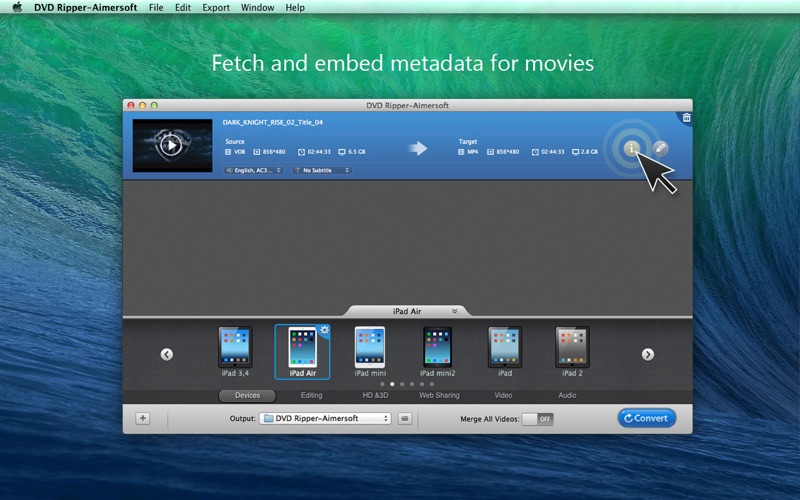Open the English AC3 audio dropdown
The width and height of the screenshot is (800, 500).
click(253, 170)
